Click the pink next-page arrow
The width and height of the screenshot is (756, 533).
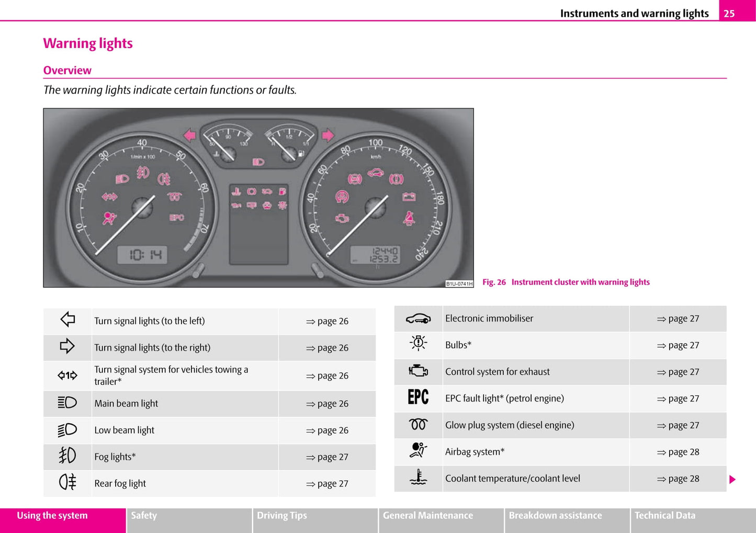[x=732, y=479]
